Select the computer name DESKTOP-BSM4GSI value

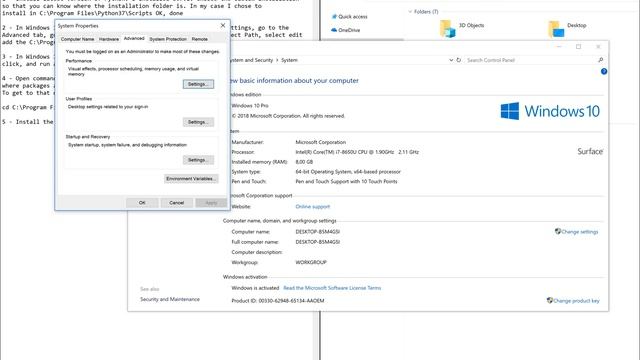(x=318, y=232)
